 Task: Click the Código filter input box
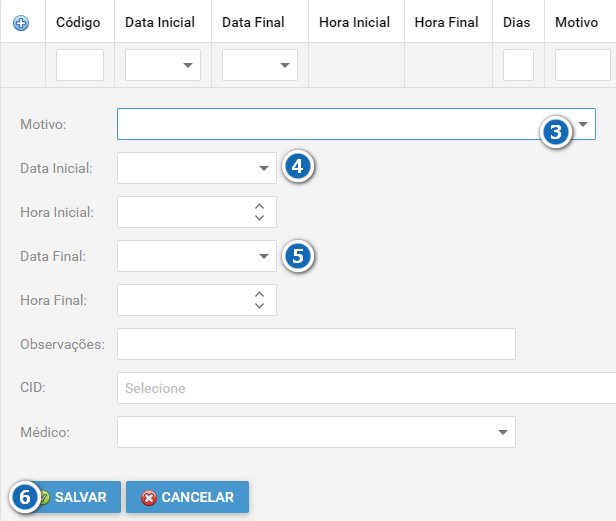(x=80, y=65)
